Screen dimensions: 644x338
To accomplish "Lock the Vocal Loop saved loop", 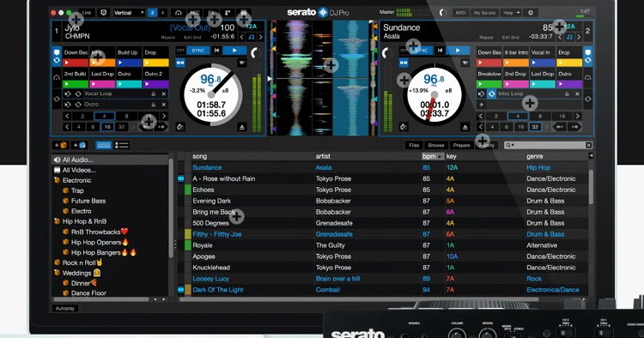I will [x=153, y=94].
